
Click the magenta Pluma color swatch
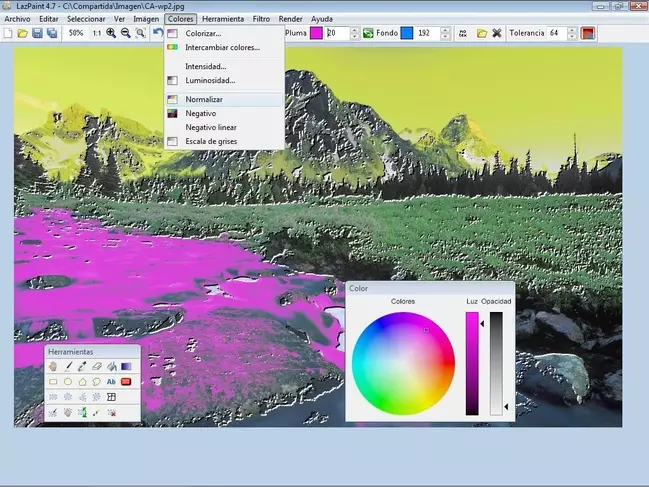pos(316,33)
